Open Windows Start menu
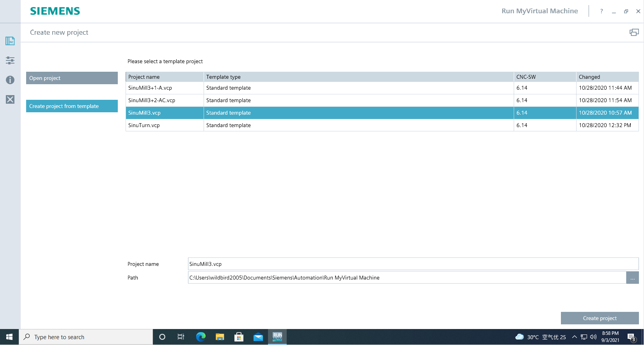This screenshot has width=644, height=345. pos(9,337)
